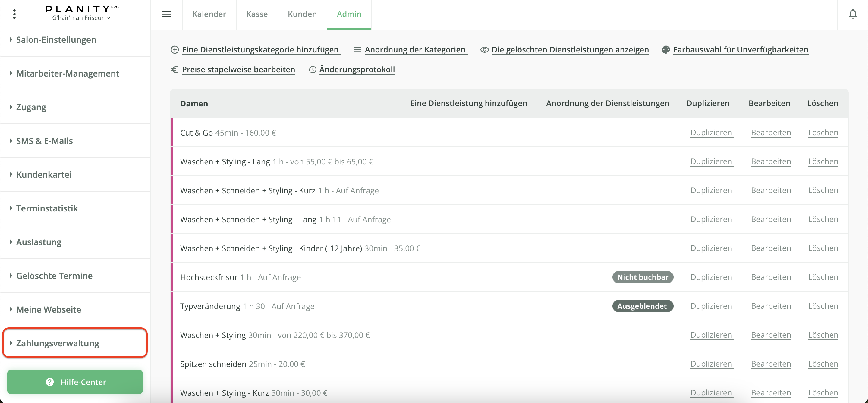Open the G'hair'man Friseur salon dropdown
Image resolution: width=868 pixels, height=403 pixels.
(x=81, y=18)
